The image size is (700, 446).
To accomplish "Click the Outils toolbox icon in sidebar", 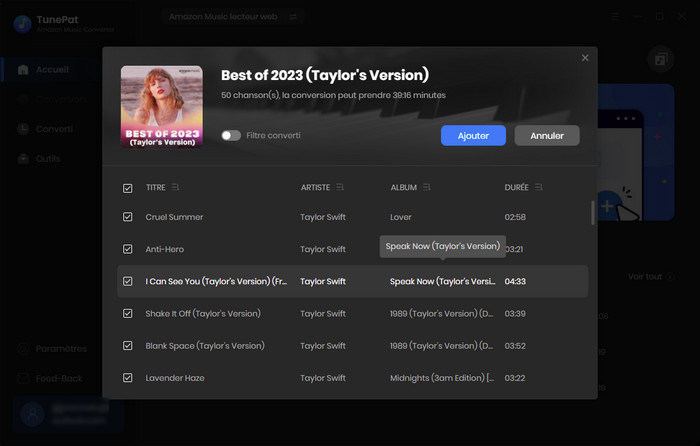I will (x=23, y=159).
